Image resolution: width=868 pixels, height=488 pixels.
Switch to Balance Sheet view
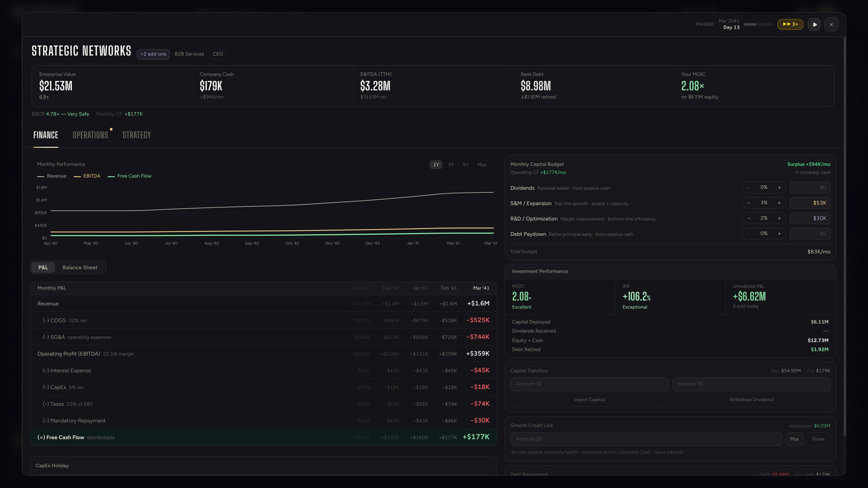(80, 267)
